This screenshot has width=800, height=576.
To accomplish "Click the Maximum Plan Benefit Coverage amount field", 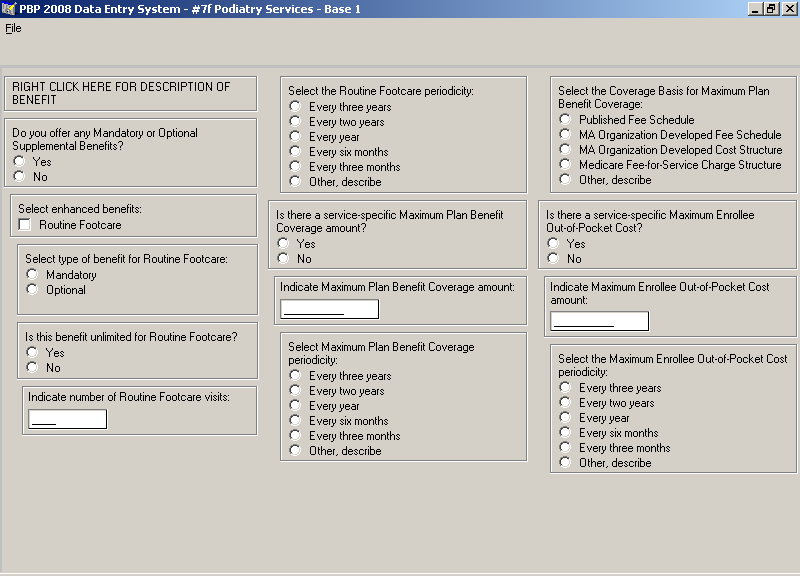I will (330, 309).
